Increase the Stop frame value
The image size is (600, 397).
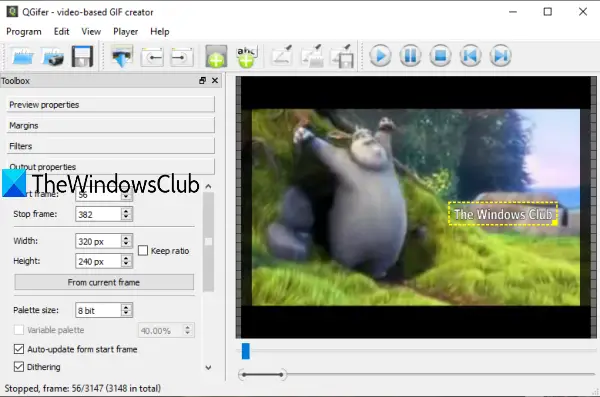click(x=126, y=211)
